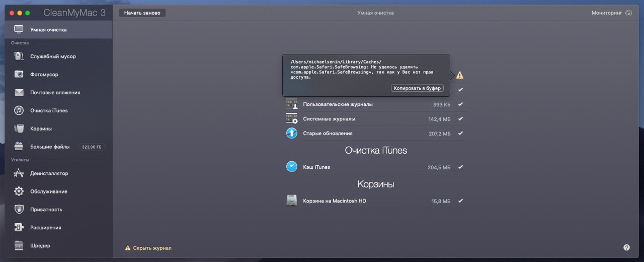Click the Macintosh HD drive icon
The width and height of the screenshot is (644, 262).
coord(292,201)
